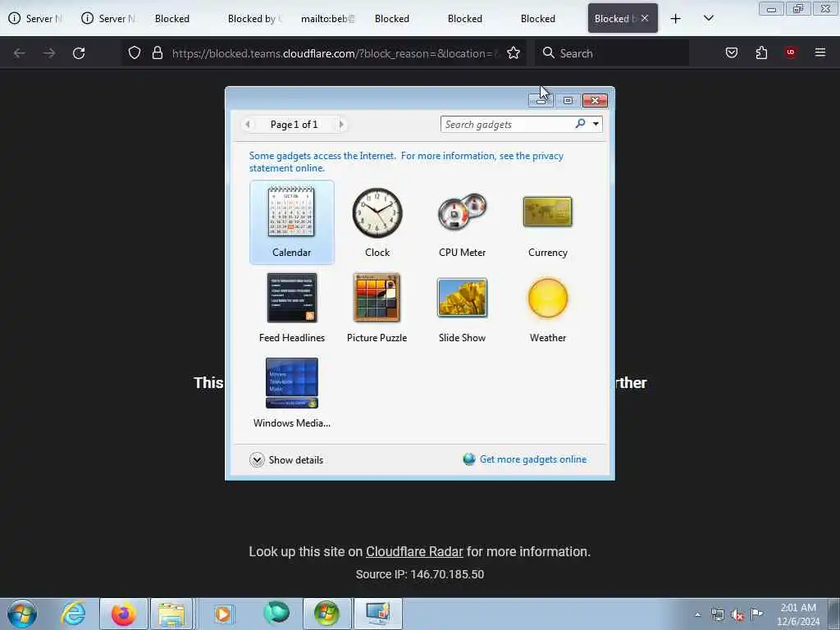The width and height of the screenshot is (840, 630).
Task: Select the Windows Media Center gadget
Action: (x=291, y=393)
